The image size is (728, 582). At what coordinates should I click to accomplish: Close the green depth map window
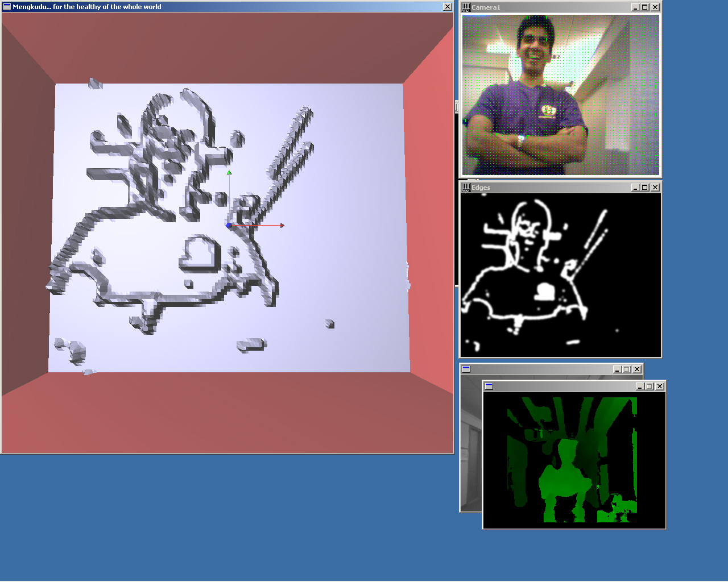pos(660,386)
